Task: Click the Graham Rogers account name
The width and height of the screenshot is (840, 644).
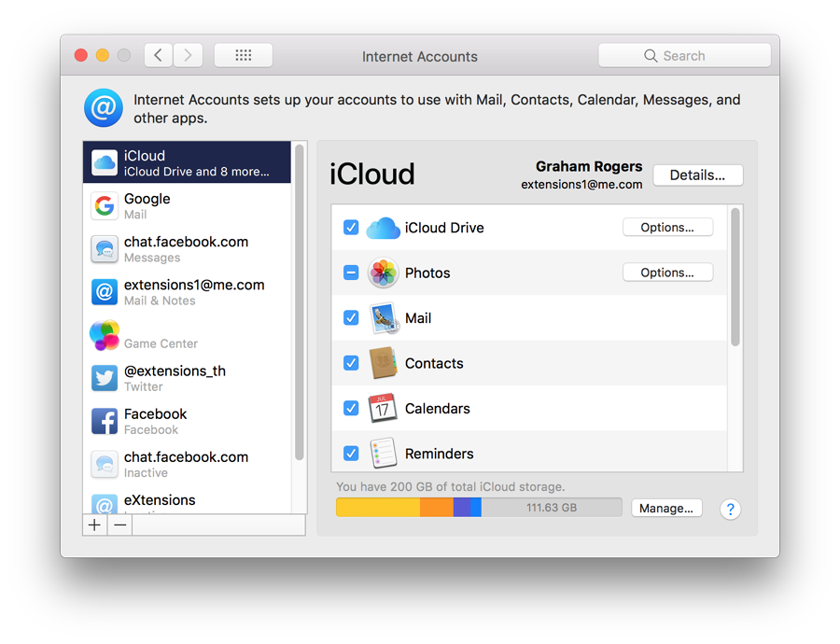Action: coord(589,167)
